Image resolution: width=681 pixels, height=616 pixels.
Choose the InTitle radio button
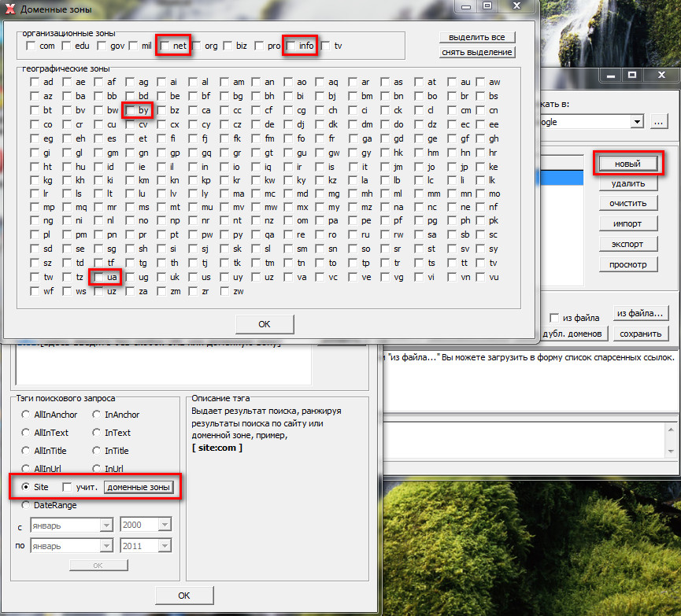pos(97,451)
